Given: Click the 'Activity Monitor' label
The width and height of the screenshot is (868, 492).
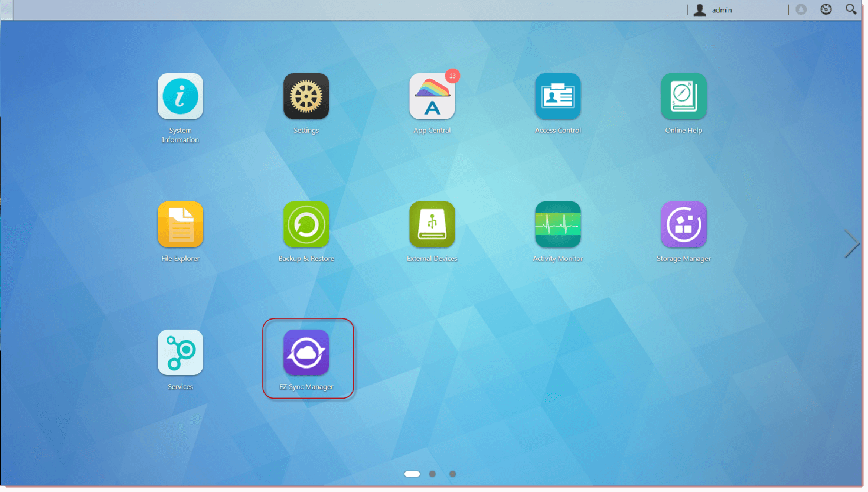Looking at the screenshot, I should pyautogui.click(x=557, y=259).
